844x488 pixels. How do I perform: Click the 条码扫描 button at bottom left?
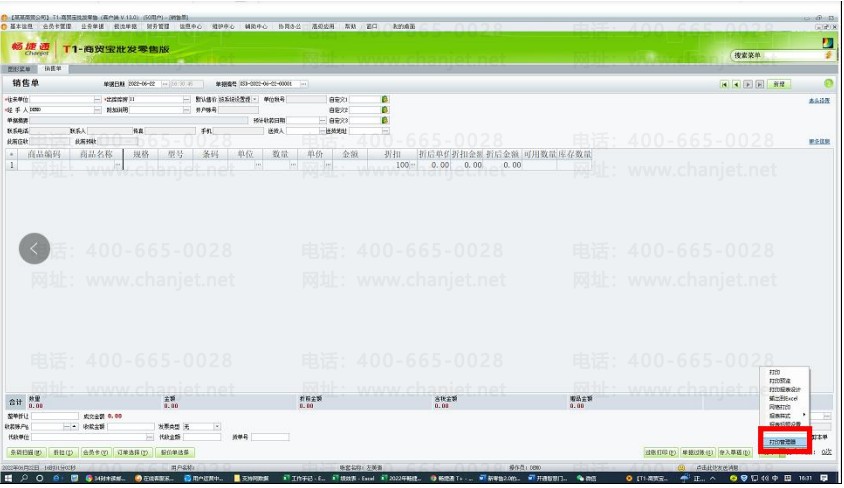tap(25, 452)
